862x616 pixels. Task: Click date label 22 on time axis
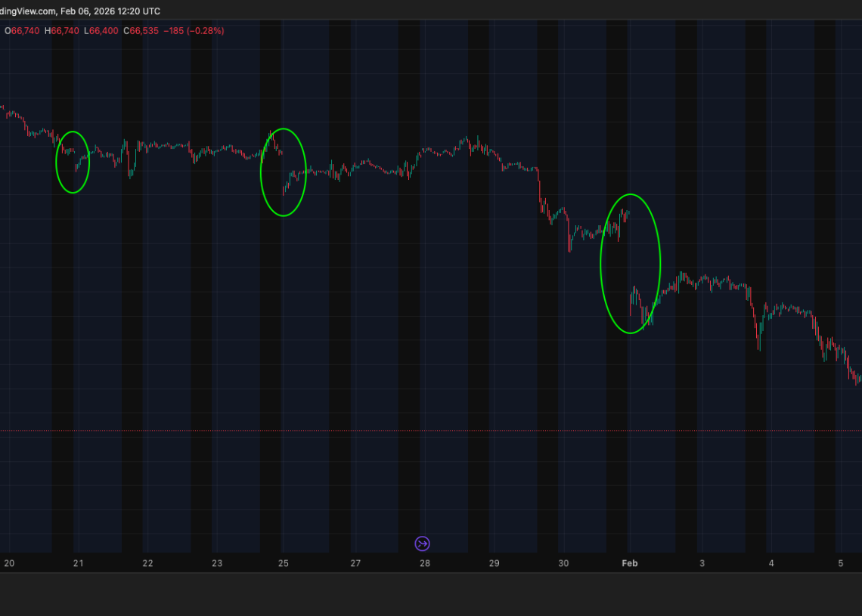pos(147,563)
